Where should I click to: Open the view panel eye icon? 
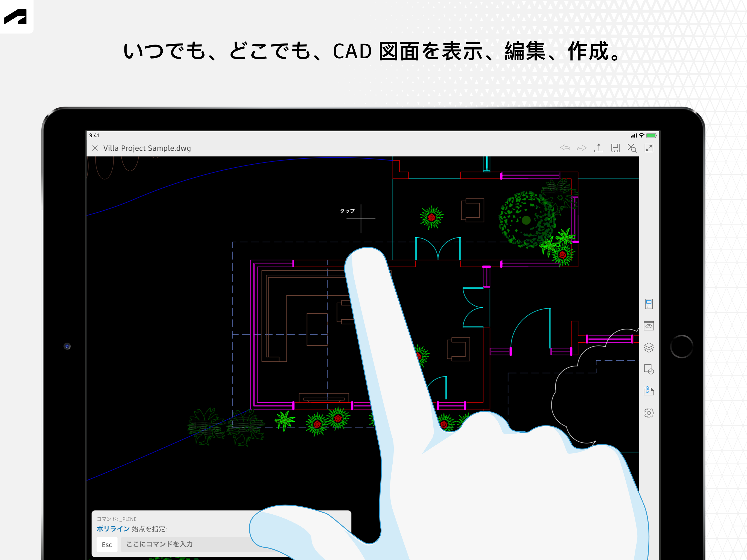pyautogui.click(x=649, y=326)
